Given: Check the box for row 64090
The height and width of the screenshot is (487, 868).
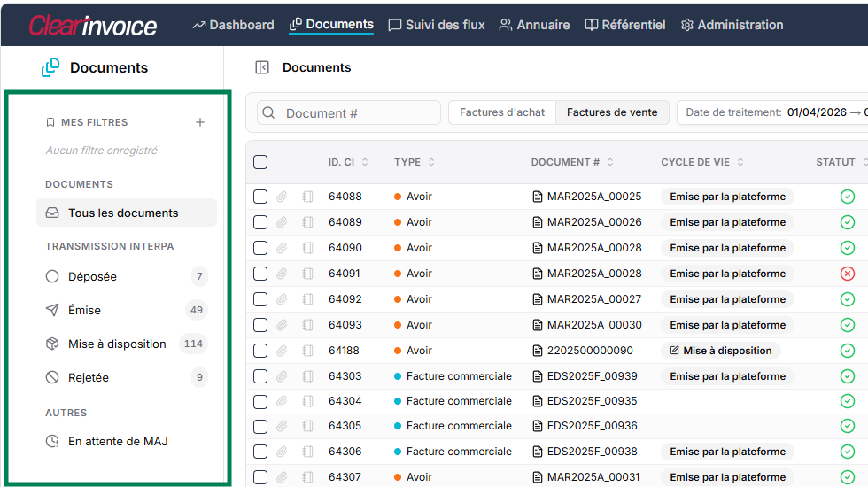Looking at the screenshot, I should (x=260, y=248).
